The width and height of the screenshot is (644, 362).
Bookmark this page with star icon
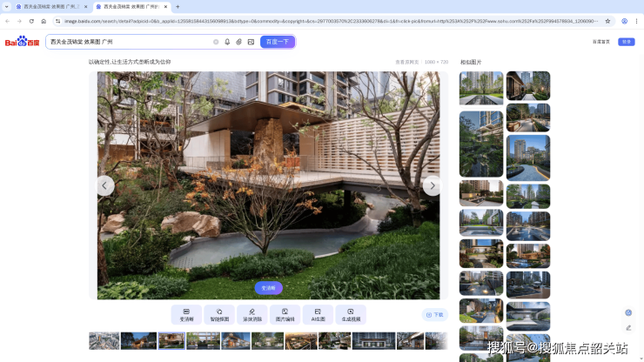(x=607, y=21)
